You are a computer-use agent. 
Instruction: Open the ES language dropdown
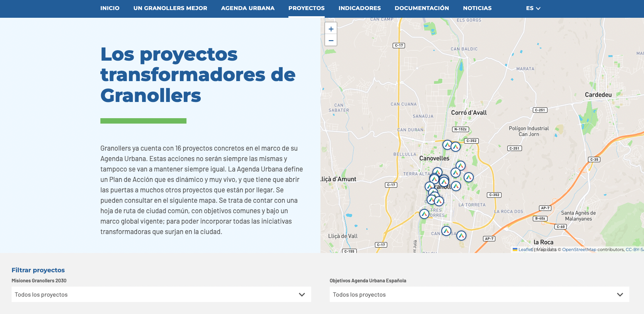click(x=533, y=8)
